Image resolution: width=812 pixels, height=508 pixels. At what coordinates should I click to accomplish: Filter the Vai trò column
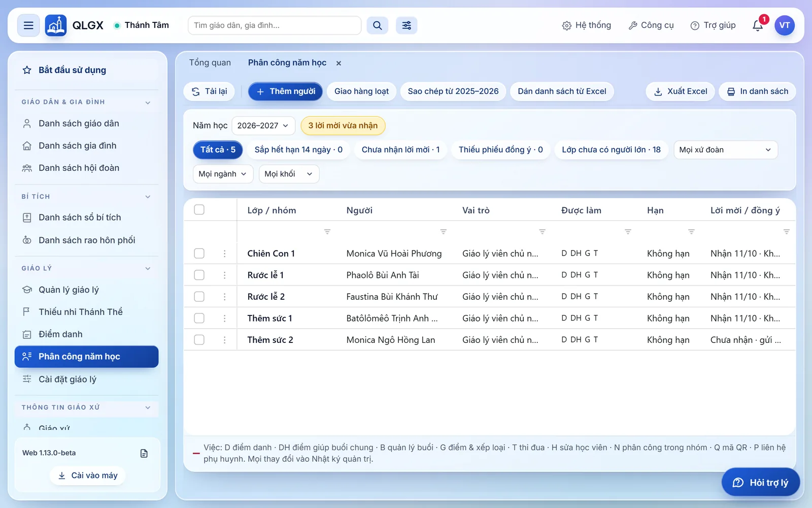(543, 232)
